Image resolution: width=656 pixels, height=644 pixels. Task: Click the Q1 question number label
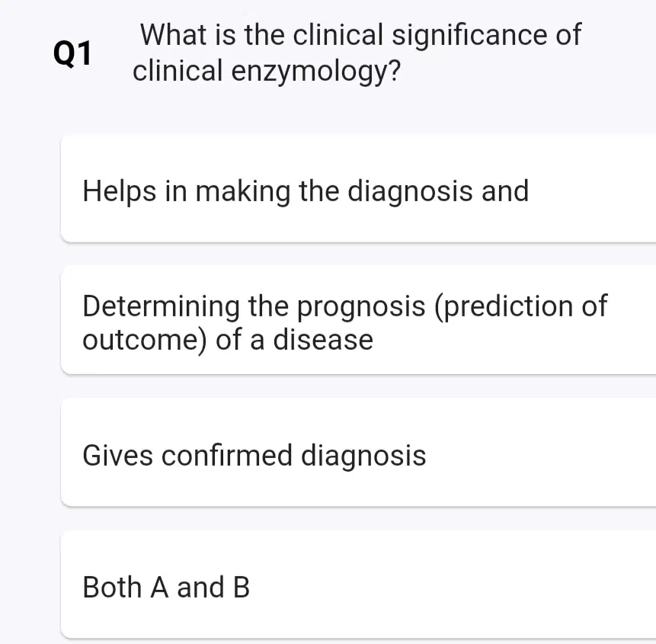(72, 54)
